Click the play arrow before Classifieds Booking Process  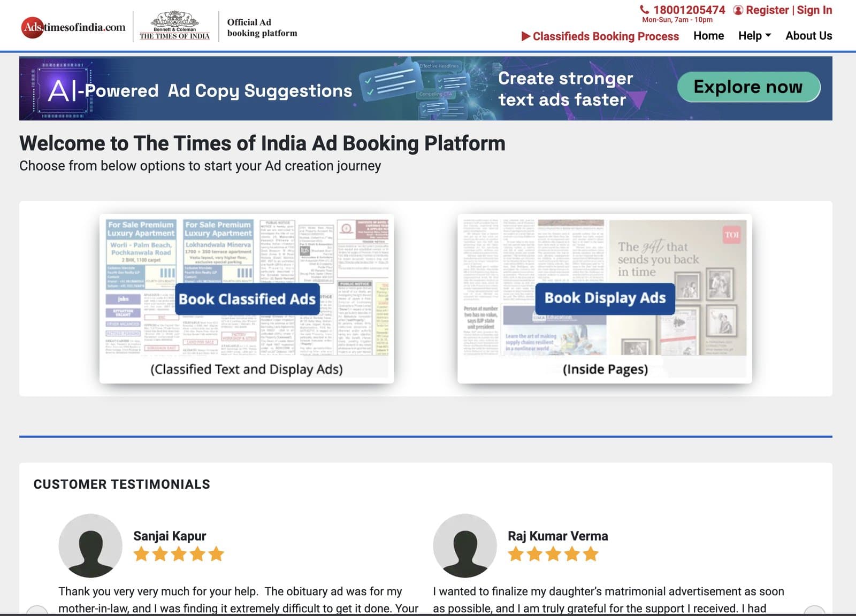[526, 36]
